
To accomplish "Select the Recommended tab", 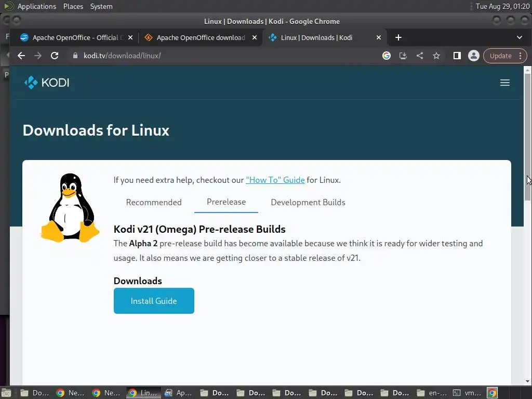I will click(x=154, y=202).
